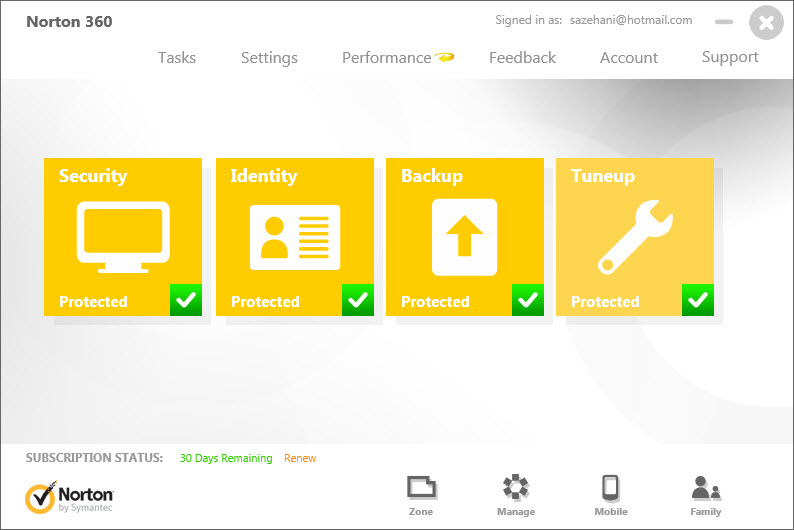Image resolution: width=794 pixels, height=530 pixels.
Task: Open the Mobile phone icon
Action: pyautogui.click(x=610, y=487)
